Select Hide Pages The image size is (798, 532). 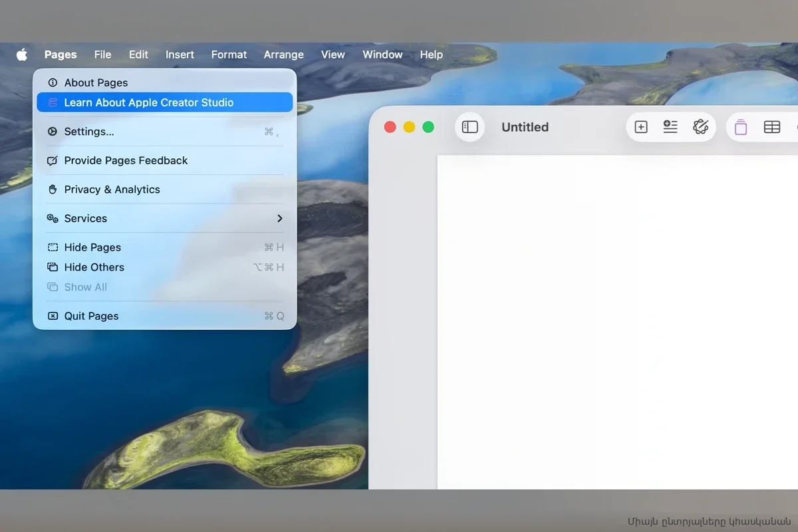[x=92, y=247]
